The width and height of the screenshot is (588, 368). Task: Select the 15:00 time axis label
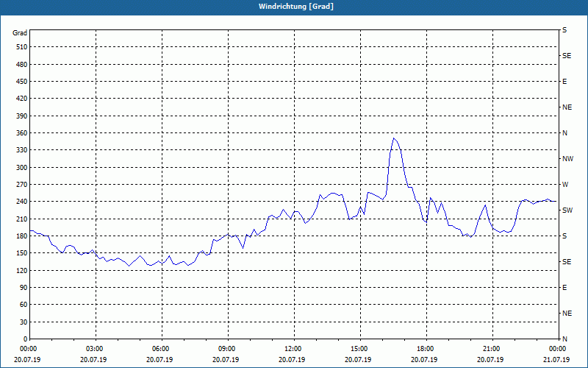[360, 349]
